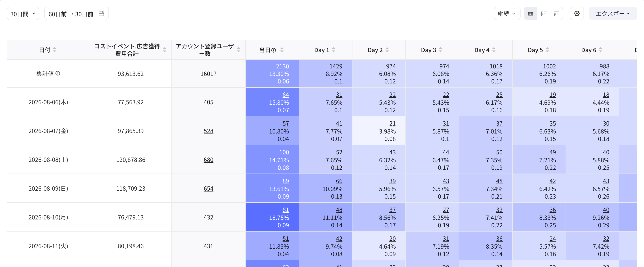The height and width of the screenshot is (267, 644).
Task: Switch to the vertical bars view icon
Action: pos(543,14)
